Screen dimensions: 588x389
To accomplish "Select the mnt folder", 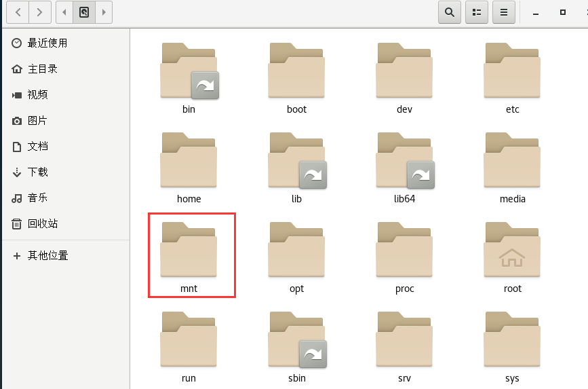I will [x=189, y=255].
